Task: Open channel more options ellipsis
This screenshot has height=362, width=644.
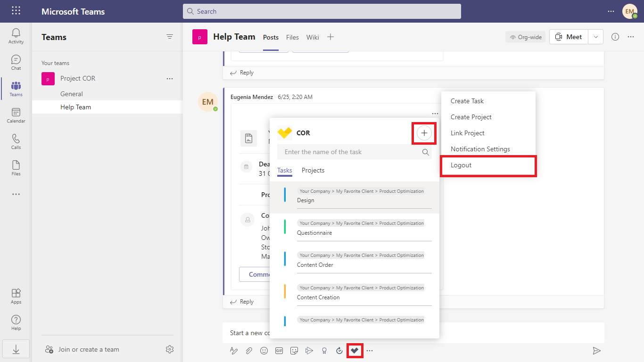Action: point(631,37)
